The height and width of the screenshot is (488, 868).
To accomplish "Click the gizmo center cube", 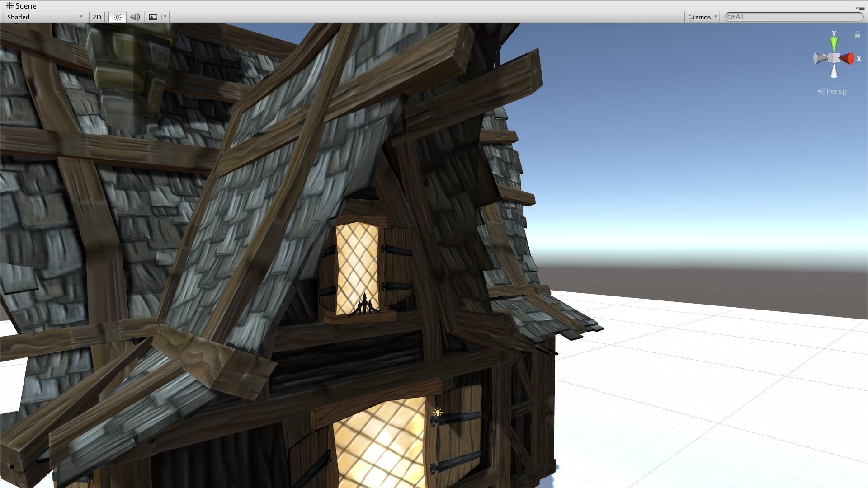I will click(834, 58).
